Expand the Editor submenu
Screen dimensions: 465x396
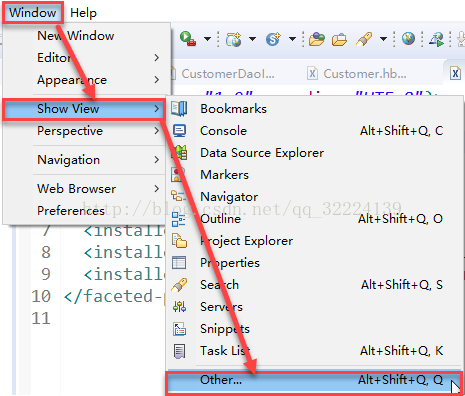(87, 58)
